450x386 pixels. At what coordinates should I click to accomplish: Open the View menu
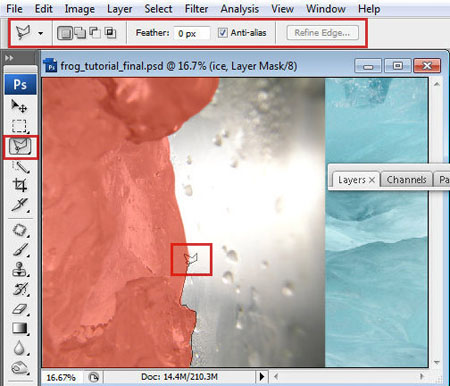282,8
